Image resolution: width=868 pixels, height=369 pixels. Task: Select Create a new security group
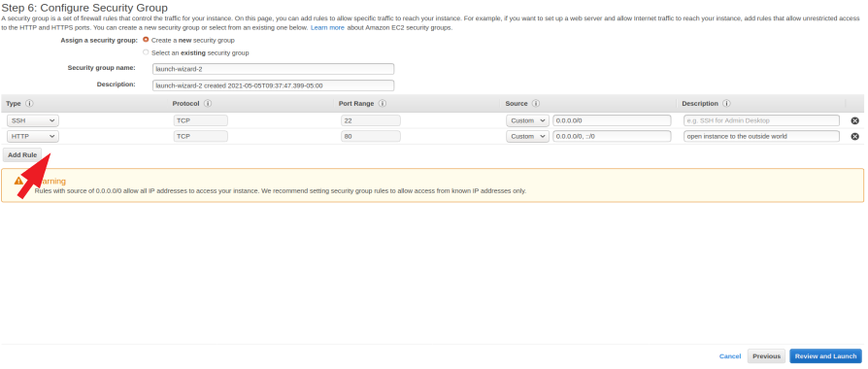tap(146, 40)
